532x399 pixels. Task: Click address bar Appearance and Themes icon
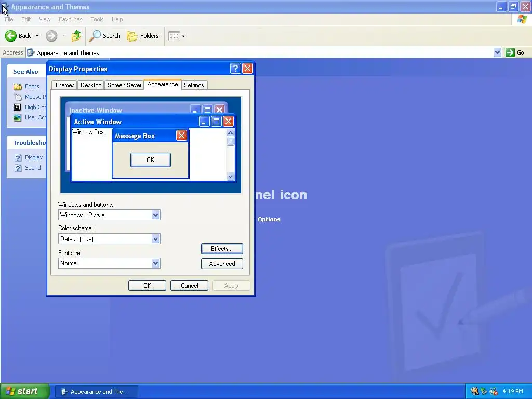click(31, 52)
